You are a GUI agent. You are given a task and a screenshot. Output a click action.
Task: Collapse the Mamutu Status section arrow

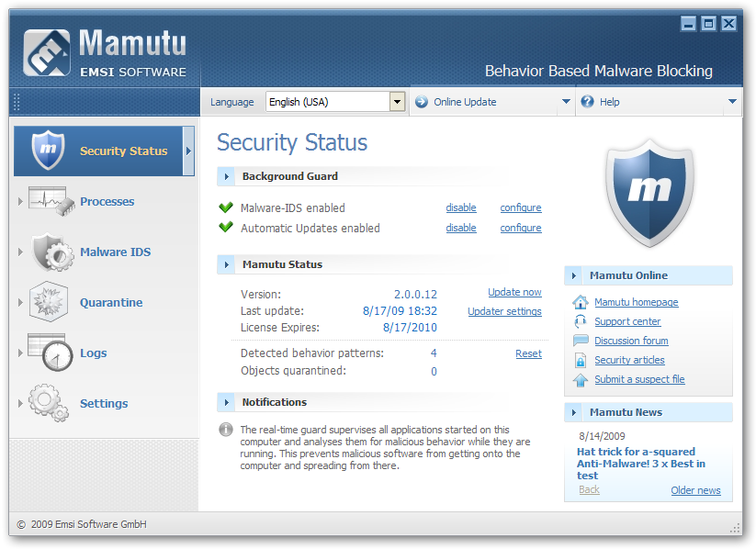[x=226, y=264]
